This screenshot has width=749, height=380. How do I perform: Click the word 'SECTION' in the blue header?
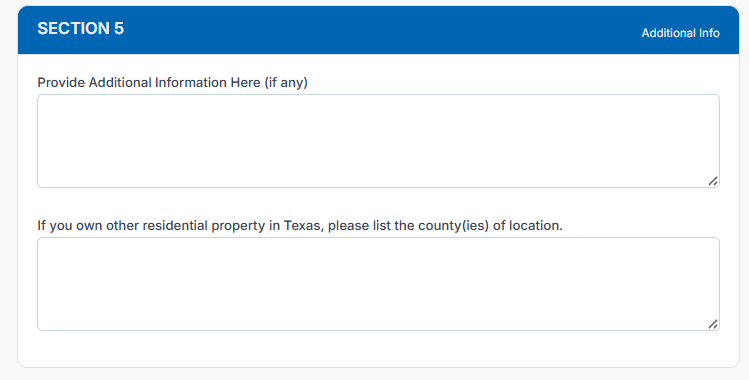point(74,29)
